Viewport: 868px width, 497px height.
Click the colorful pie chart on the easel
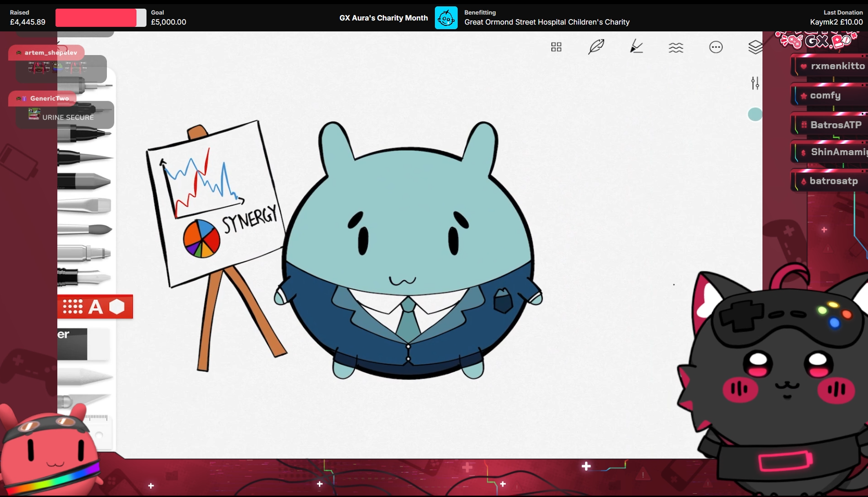[x=202, y=238]
